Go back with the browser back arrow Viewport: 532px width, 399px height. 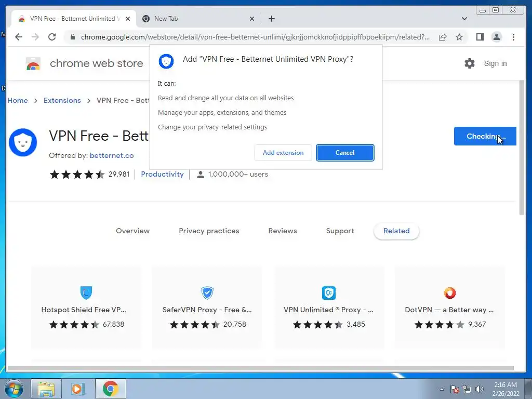pyautogui.click(x=19, y=37)
